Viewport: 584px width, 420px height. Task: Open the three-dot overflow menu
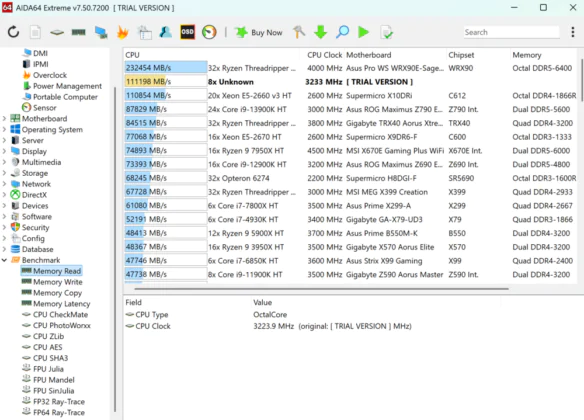click(572, 32)
